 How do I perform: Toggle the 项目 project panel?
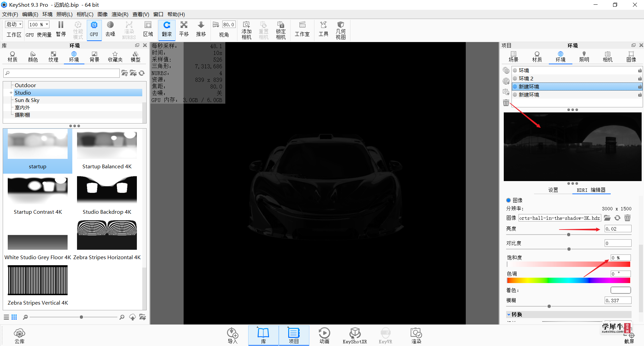[x=294, y=336]
